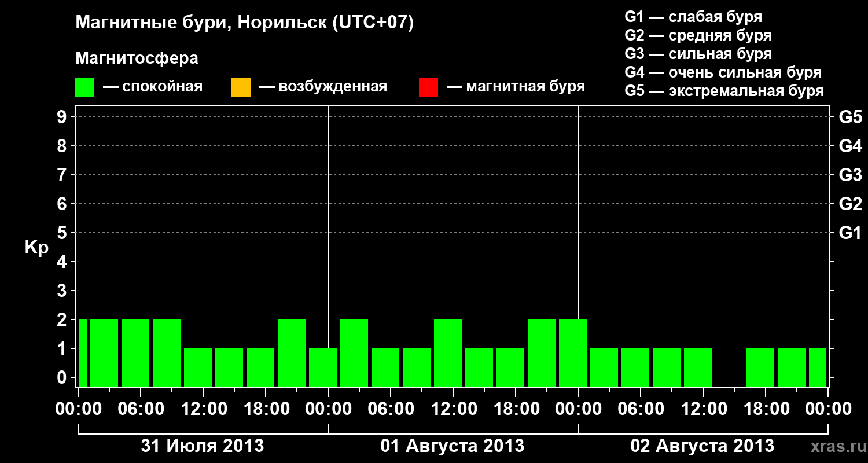Click the Kp 1 bar crossing midnight into 01 Августа
The height and width of the screenshot is (463, 868).
pos(323,367)
